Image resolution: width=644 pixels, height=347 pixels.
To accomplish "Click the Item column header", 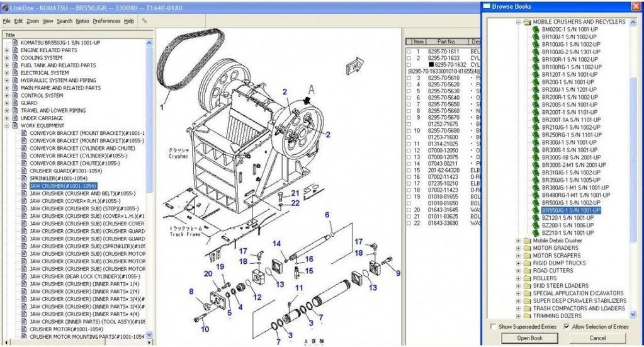I will click(x=419, y=42).
